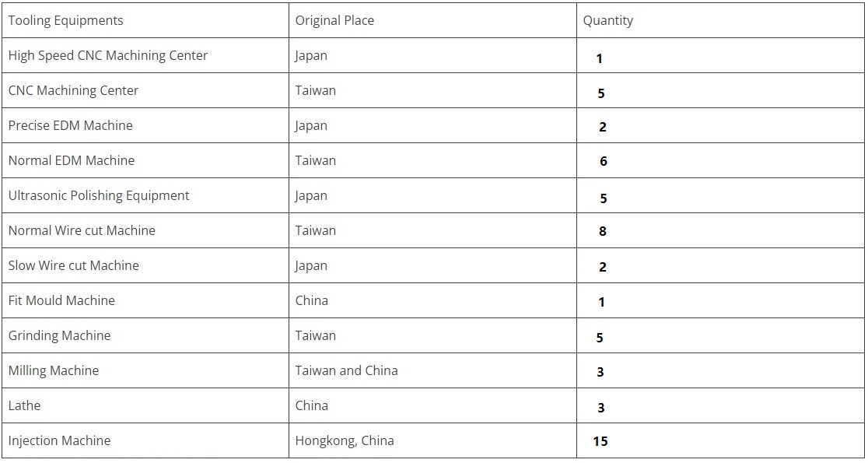Click the Milling Machine row label
The height and width of the screenshot is (463, 868).
(54, 371)
